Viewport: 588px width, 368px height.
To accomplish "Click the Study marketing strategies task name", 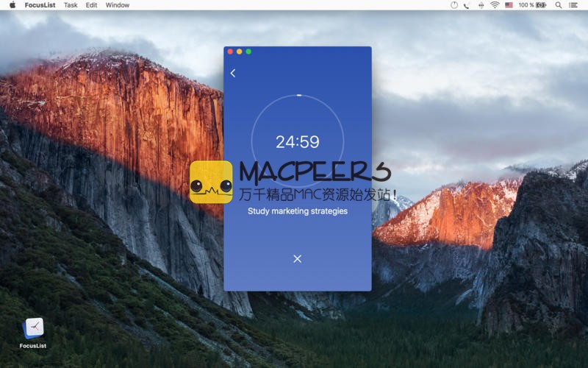I will pos(297,211).
